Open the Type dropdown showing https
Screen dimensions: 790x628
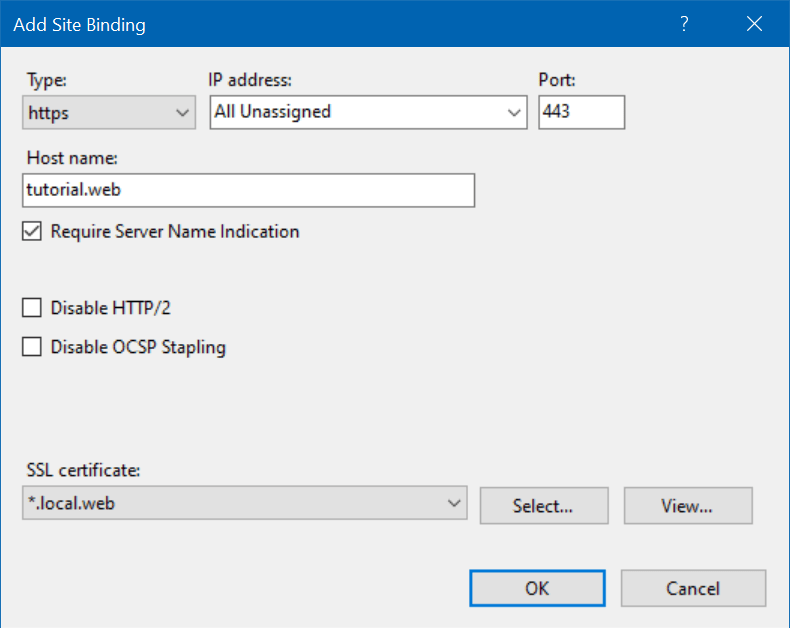click(108, 113)
